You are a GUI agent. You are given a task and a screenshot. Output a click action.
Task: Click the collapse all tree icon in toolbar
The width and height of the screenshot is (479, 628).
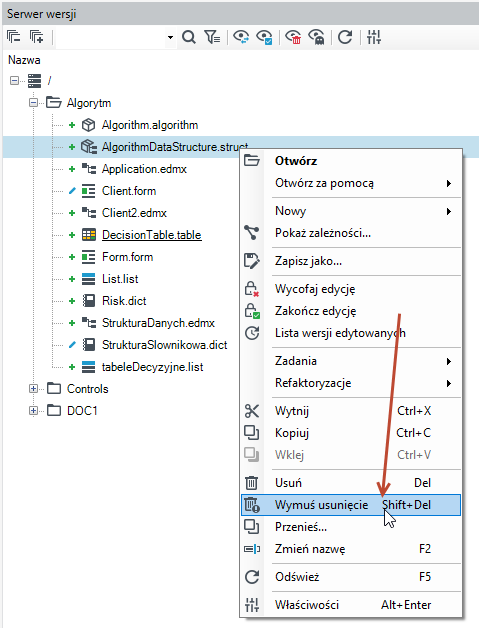click(14, 37)
